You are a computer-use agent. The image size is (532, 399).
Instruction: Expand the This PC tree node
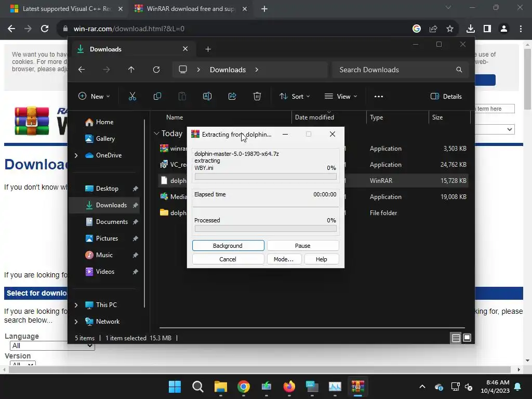(76, 305)
